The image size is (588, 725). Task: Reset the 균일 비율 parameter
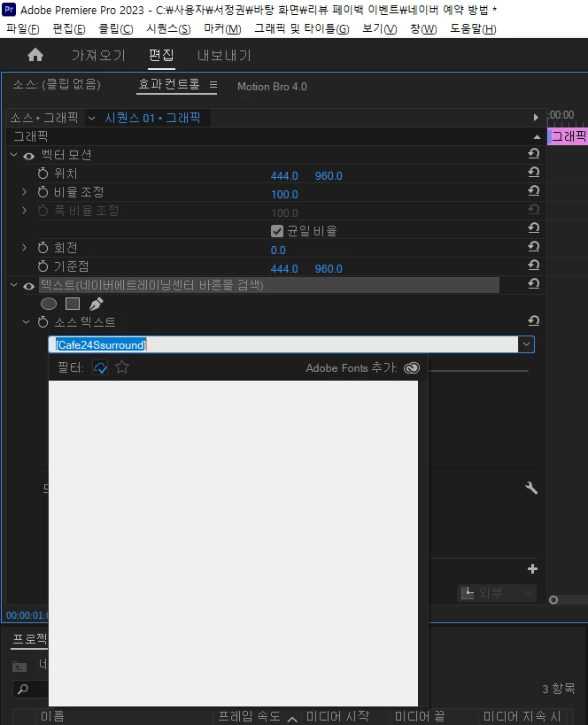click(534, 228)
